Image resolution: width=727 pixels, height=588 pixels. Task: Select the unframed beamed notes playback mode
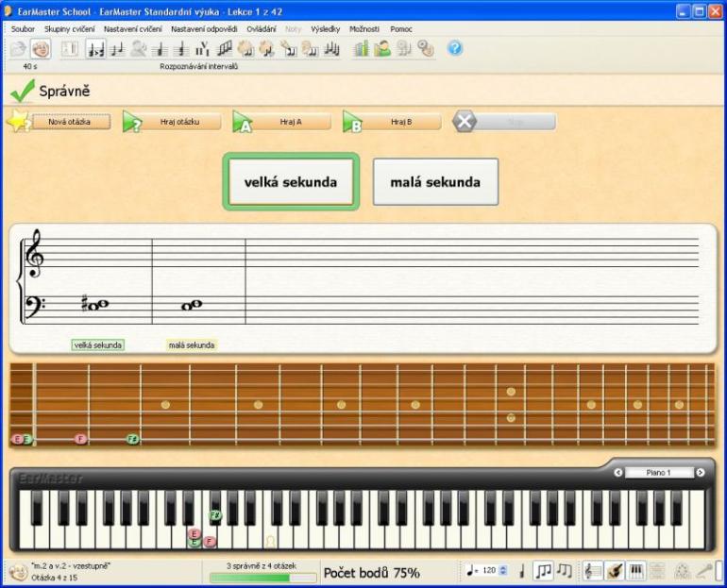(565, 571)
